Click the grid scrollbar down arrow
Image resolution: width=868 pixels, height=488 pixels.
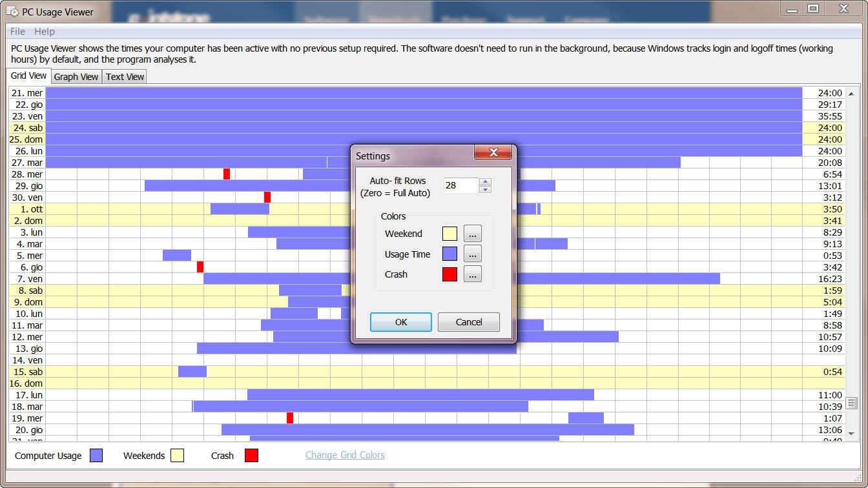(851, 433)
